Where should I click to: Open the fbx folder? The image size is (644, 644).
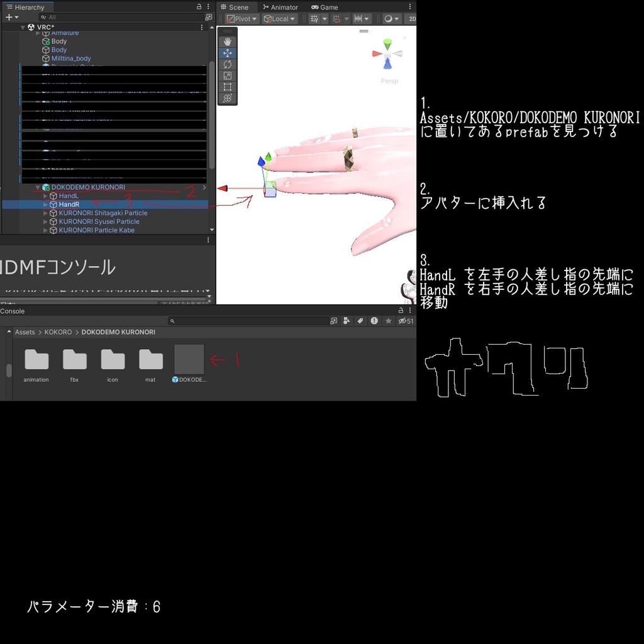coord(74,365)
